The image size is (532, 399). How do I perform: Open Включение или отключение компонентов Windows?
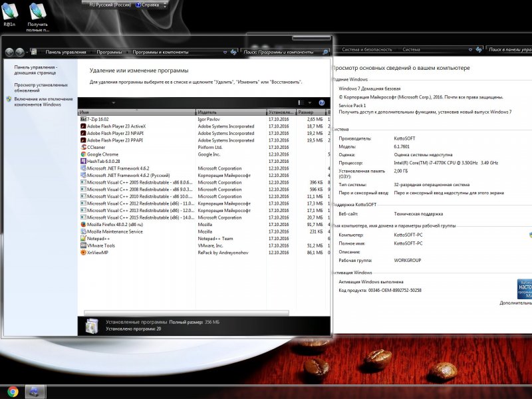pyautogui.click(x=43, y=102)
